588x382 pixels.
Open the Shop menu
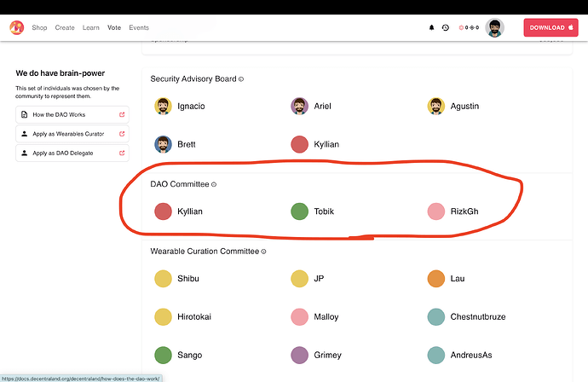point(39,27)
